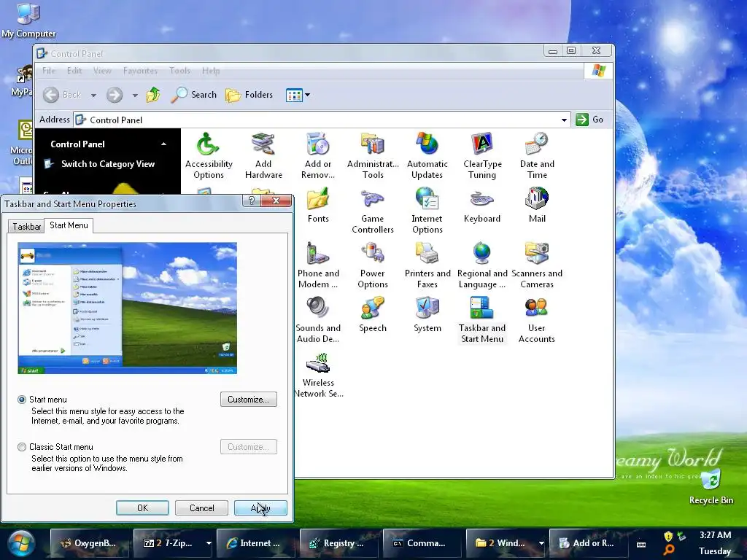
Task: Expand the Windows Explorer taskbar group arrow
Action: coord(541,542)
